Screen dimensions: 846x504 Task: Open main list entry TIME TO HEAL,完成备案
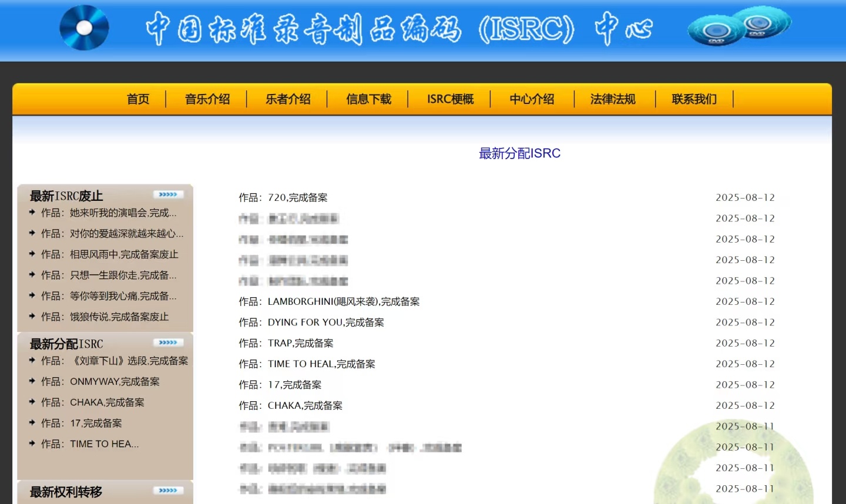point(307,364)
